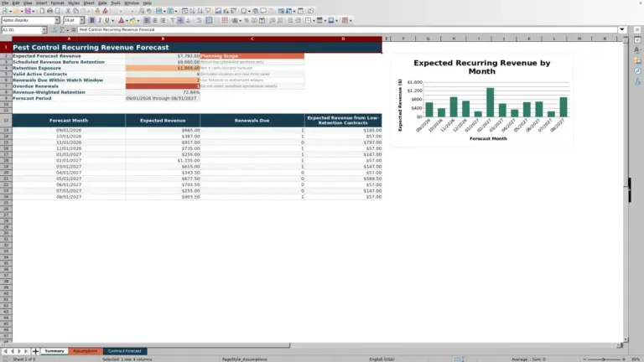The width and height of the screenshot is (644, 362).
Task: Click the column F header
Action: (x=403, y=39)
